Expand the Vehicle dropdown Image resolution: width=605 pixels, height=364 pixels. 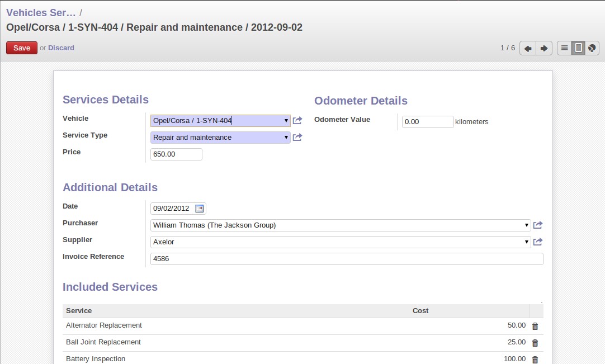286,121
